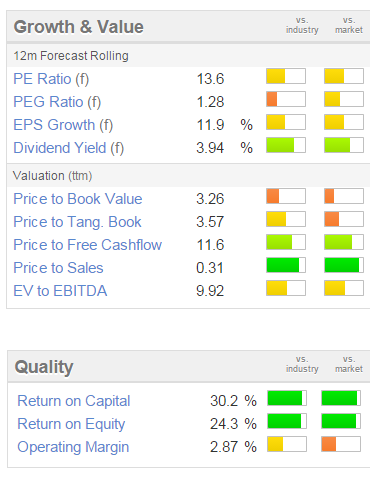The image size is (370, 480).
Task: Open the Operating Margin link
Action: pyautogui.click(x=73, y=447)
